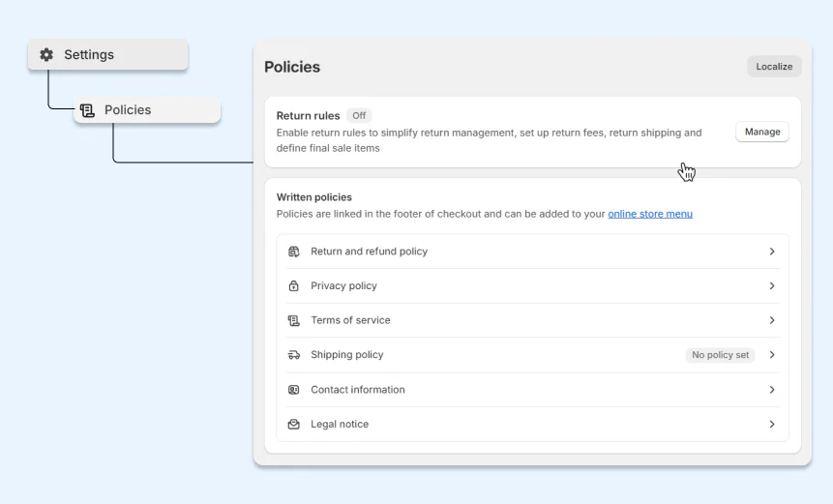Click the Localize button
Viewport: 833px width, 504px height.
coord(774,67)
